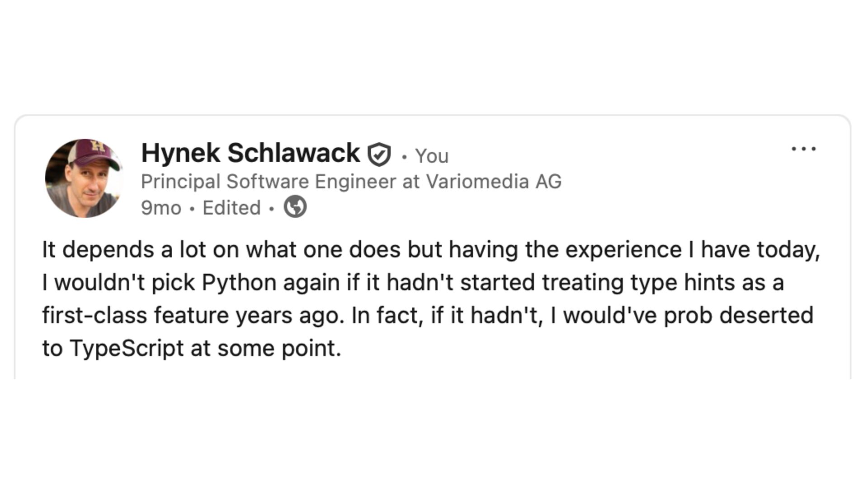
Task: Click the Edited label
Action: click(x=231, y=208)
